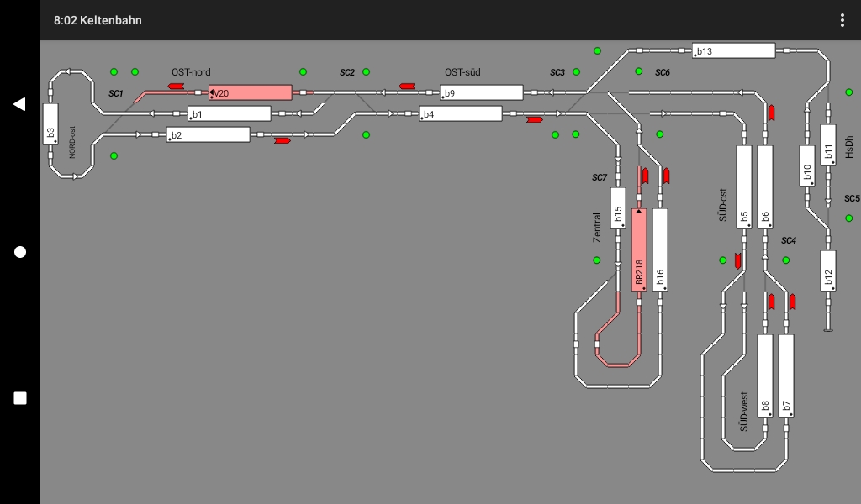Select block b3 in NORD-ost loop
Screen dimensions: 861x504
coord(50,134)
